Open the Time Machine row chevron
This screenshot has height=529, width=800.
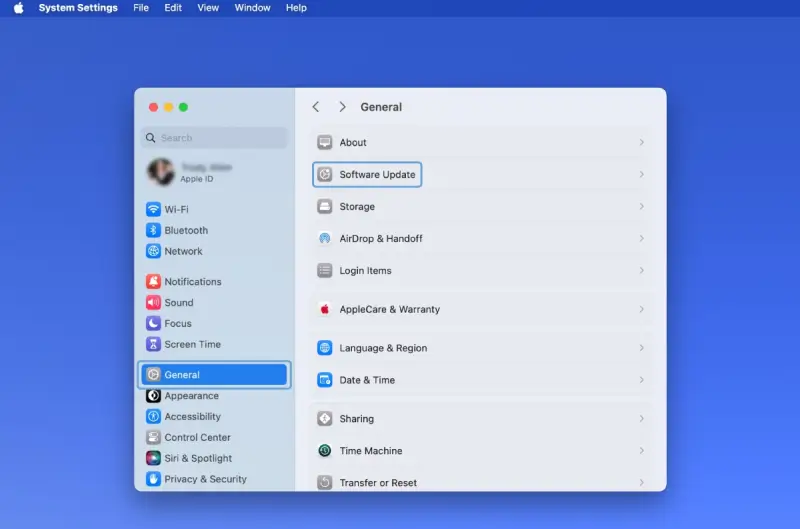(x=641, y=450)
